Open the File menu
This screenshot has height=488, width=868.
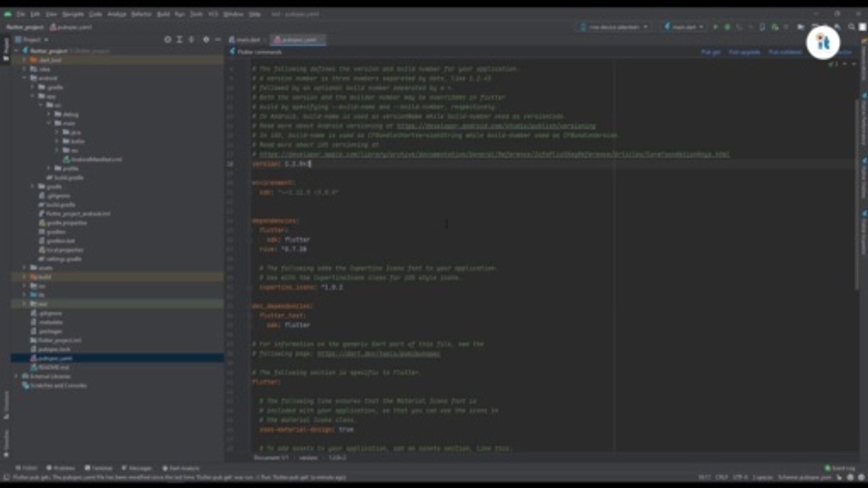tap(22, 14)
